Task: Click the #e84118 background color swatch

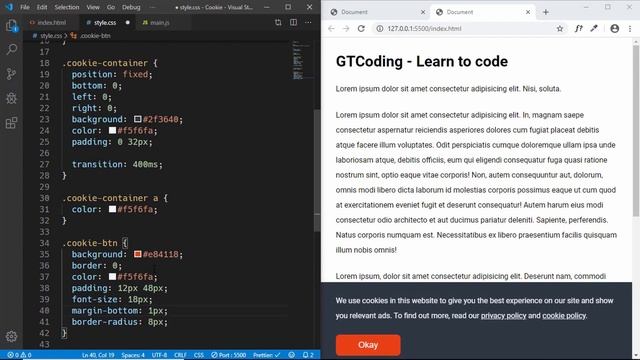Action: (x=138, y=254)
